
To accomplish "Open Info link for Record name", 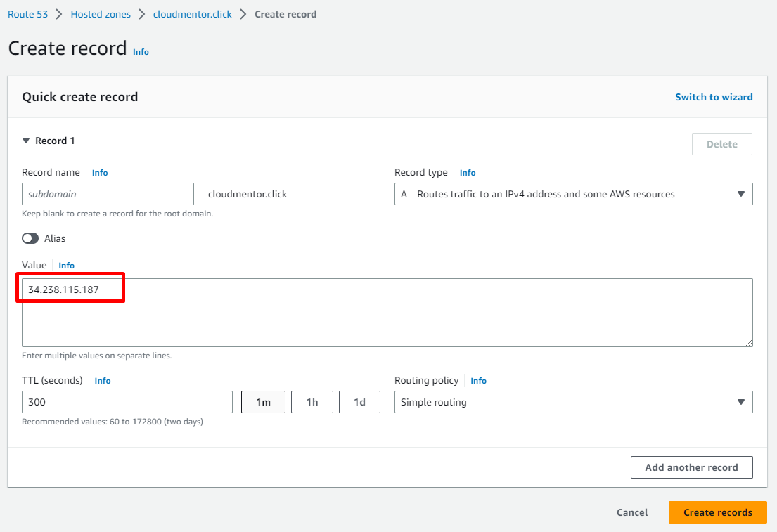I will (x=100, y=173).
